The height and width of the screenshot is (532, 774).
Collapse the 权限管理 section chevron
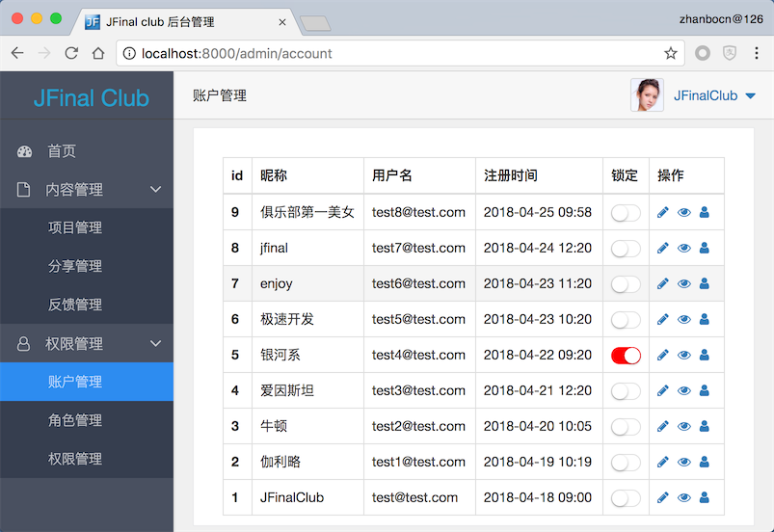155,343
